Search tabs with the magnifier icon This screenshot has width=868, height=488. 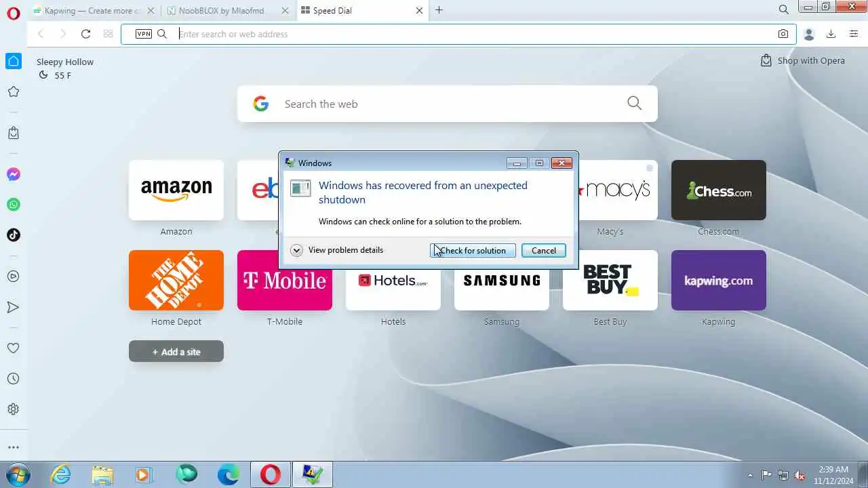[x=783, y=10]
